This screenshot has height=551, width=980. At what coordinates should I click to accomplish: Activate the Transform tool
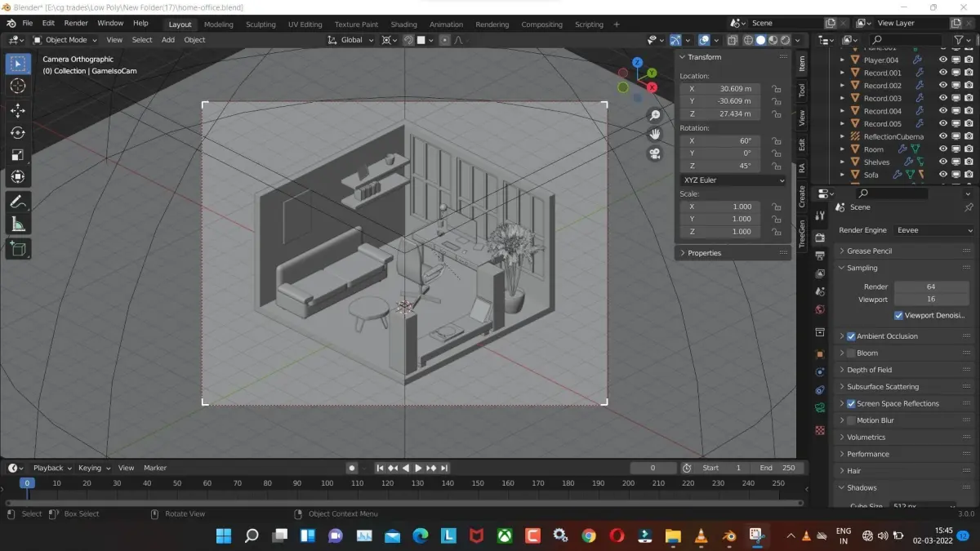tap(18, 176)
